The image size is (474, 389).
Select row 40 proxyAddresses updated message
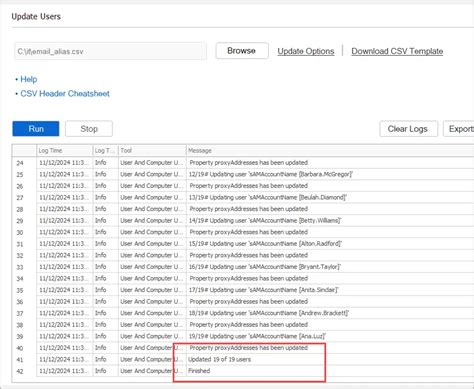coord(249,348)
